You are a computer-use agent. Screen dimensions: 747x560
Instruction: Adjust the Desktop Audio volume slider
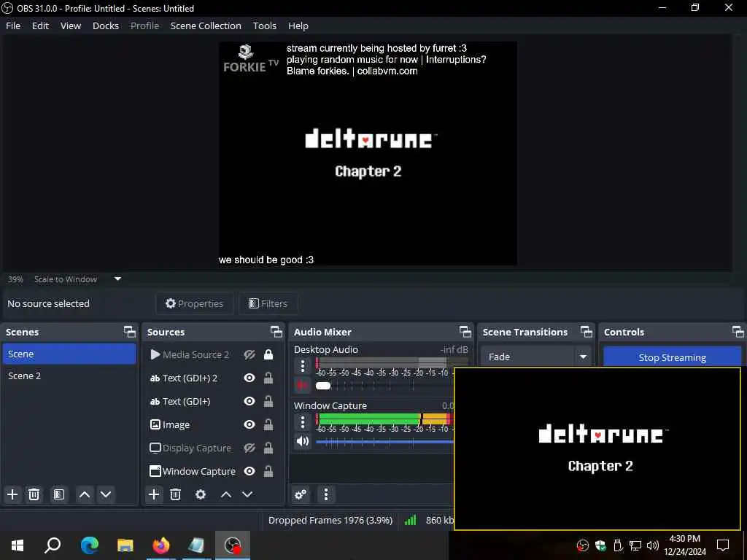point(323,386)
